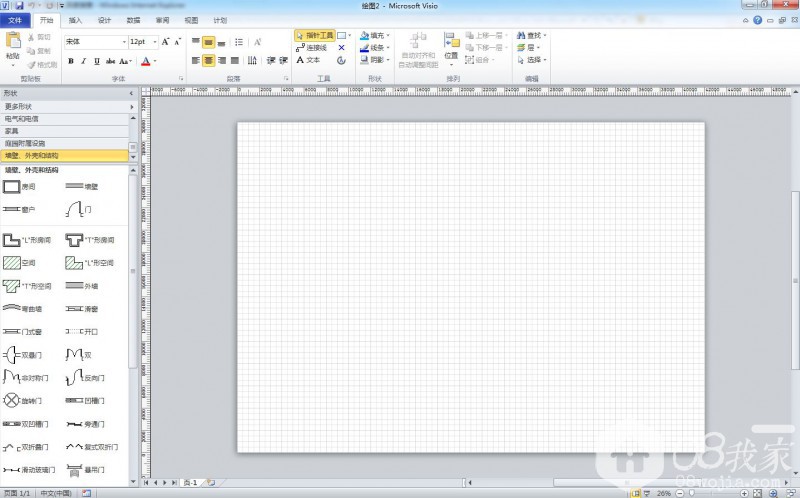Toggle italic text formatting
Viewport: 800px width, 498px height.
[x=84, y=61]
